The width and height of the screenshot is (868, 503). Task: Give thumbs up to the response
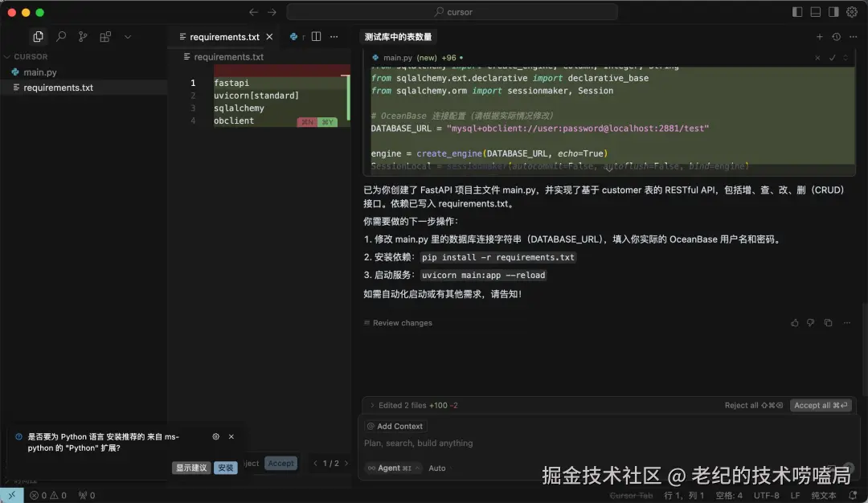pos(795,322)
